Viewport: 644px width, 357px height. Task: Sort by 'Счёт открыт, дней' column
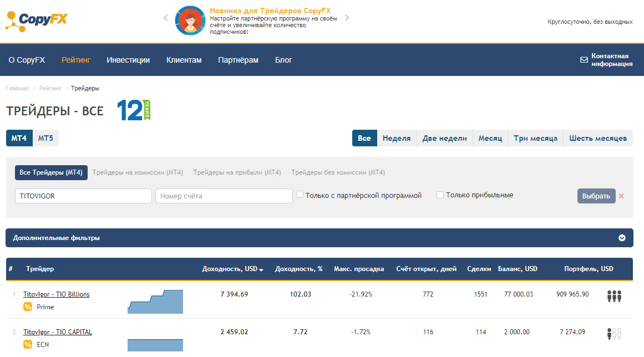point(427,269)
